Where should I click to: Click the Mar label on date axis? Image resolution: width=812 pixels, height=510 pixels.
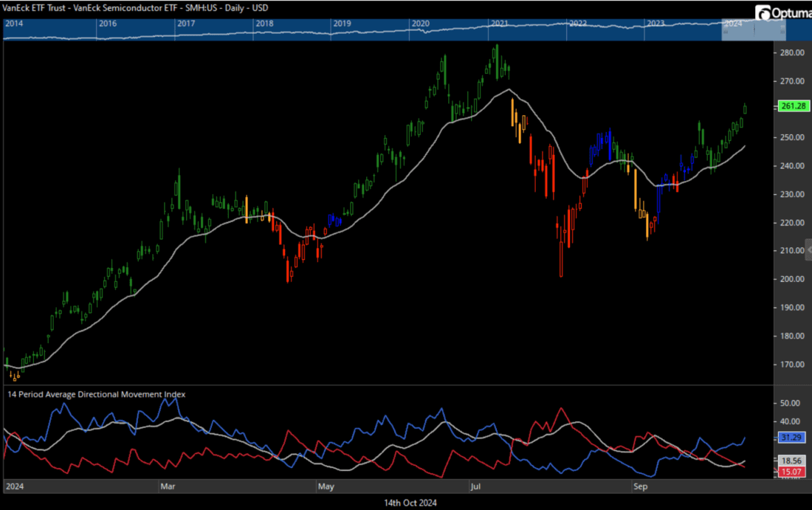click(168, 487)
